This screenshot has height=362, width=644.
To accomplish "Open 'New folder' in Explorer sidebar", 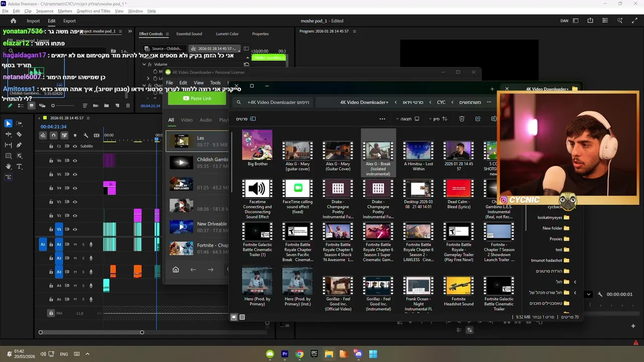I will point(555,228).
